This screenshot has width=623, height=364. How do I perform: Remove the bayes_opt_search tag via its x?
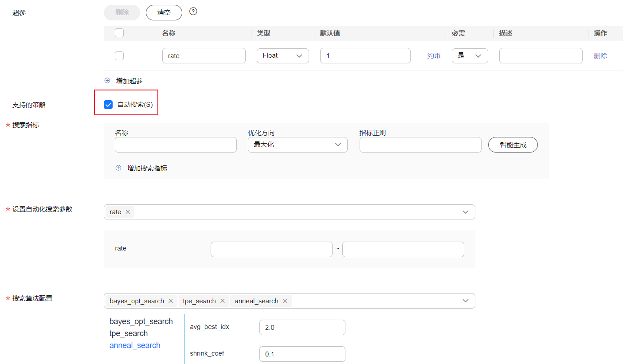point(170,301)
